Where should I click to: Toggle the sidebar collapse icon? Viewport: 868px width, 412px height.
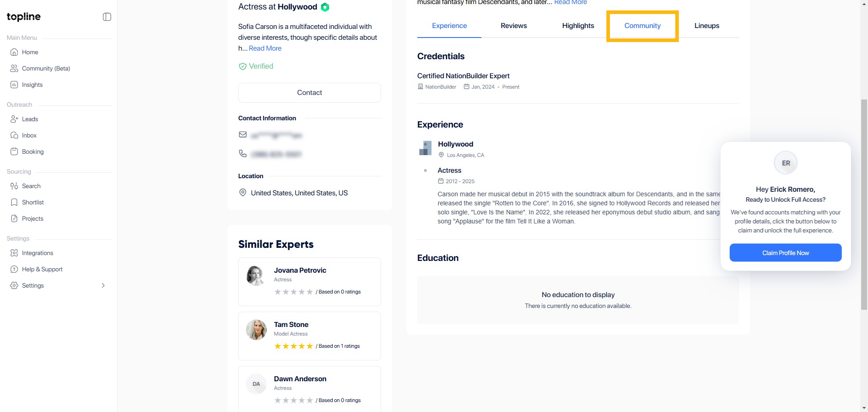click(x=107, y=17)
